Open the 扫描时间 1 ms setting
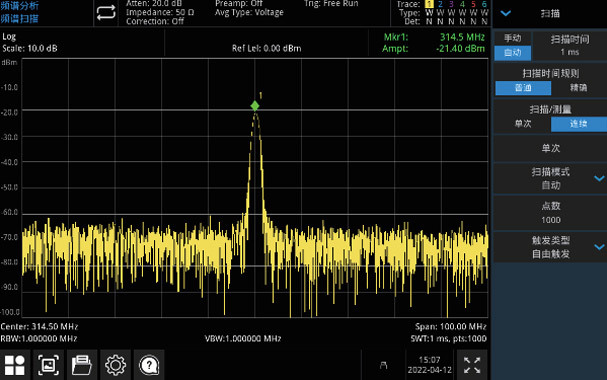Viewport: 607px width, 380px height. [x=570, y=46]
